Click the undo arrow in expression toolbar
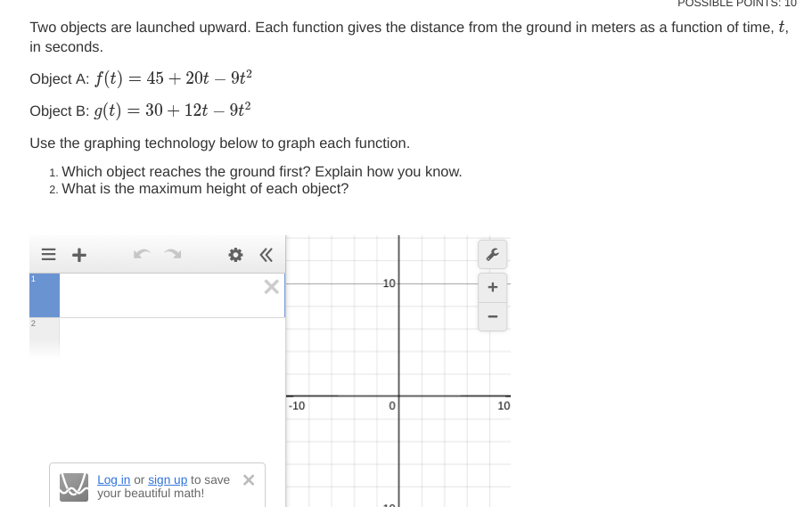The height and width of the screenshot is (507, 812). coord(142,254)
